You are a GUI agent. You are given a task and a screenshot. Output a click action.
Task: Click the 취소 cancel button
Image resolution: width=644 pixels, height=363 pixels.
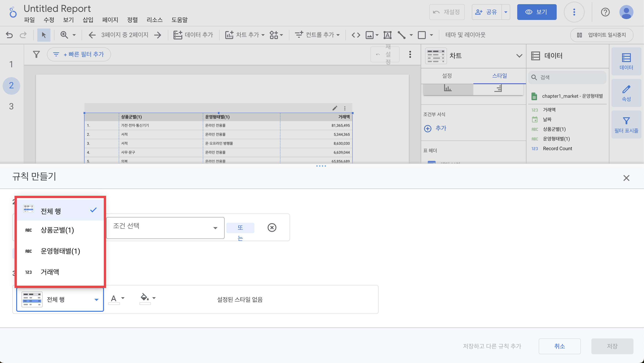(x=559, y=346)
